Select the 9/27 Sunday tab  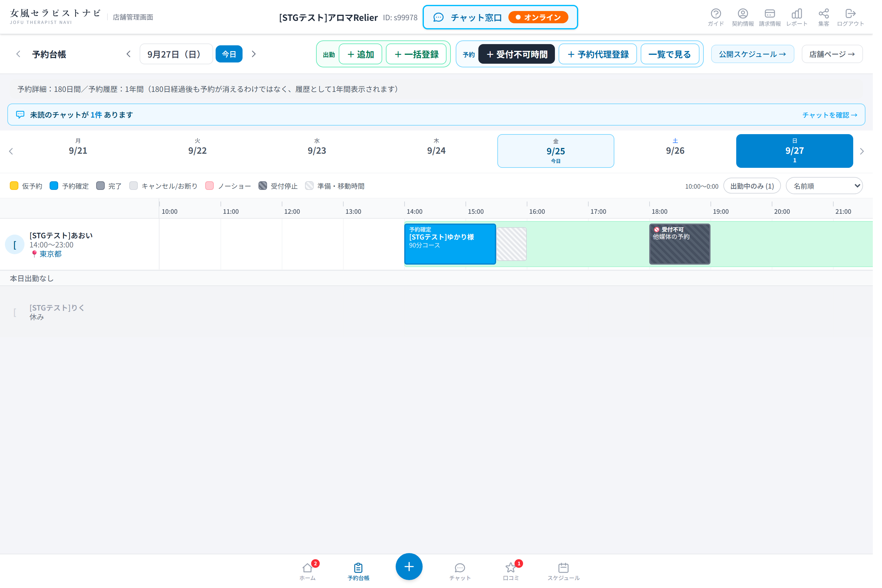point(802,153)
